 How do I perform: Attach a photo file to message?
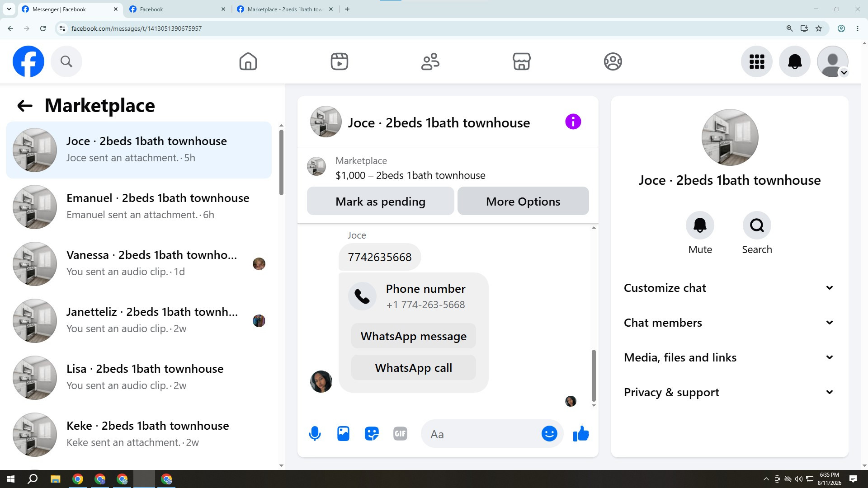pos(344,434)
